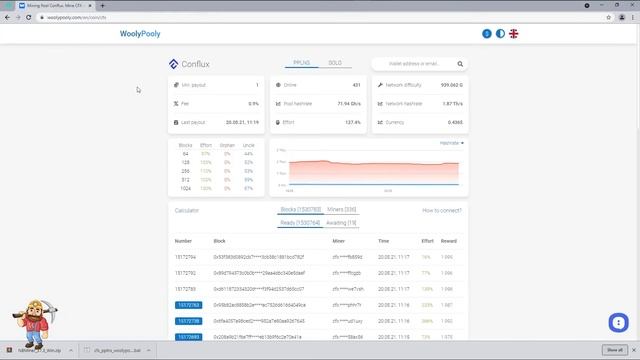Close the Mining Pool Conflux browser tab
The width and height of the screenshot is (640, 360).
pyautogui.click(x=90, y=6)
